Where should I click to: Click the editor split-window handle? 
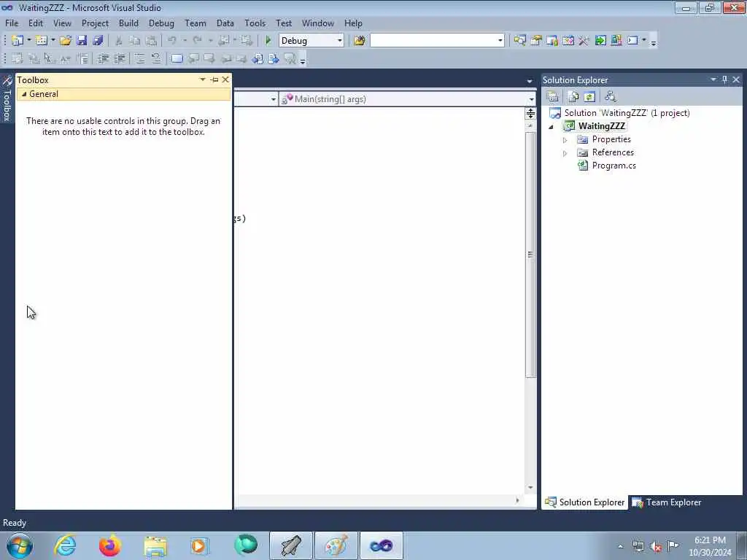click(530, 113)
